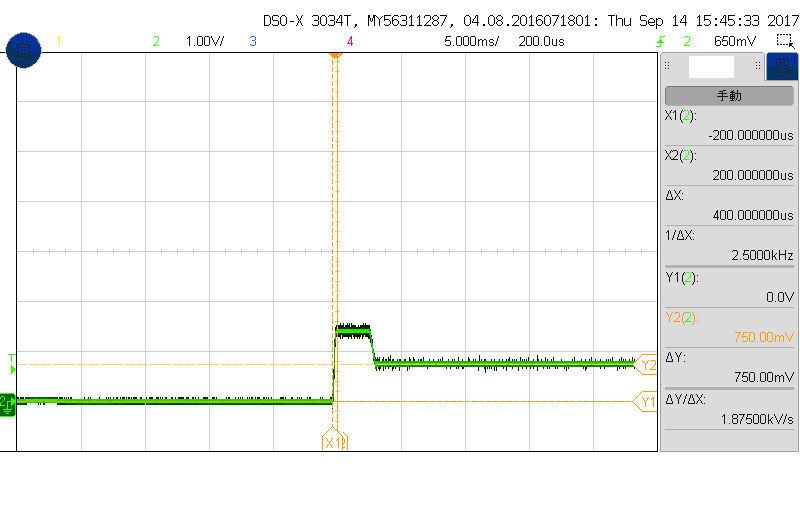Image resolution: width=800 pixels, height=512 pixels.
Task: Click the orange Y2 value 750.00mV
Action: 764,337
